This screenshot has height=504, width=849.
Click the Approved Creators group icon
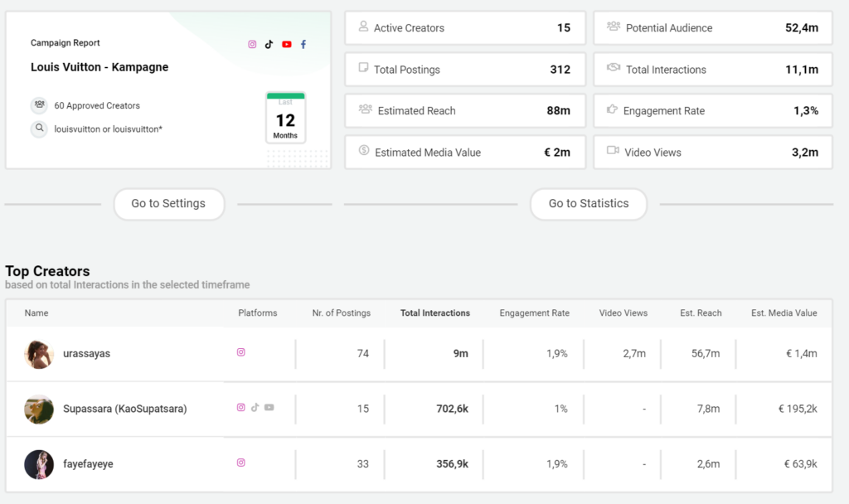[x=39, y=105]
